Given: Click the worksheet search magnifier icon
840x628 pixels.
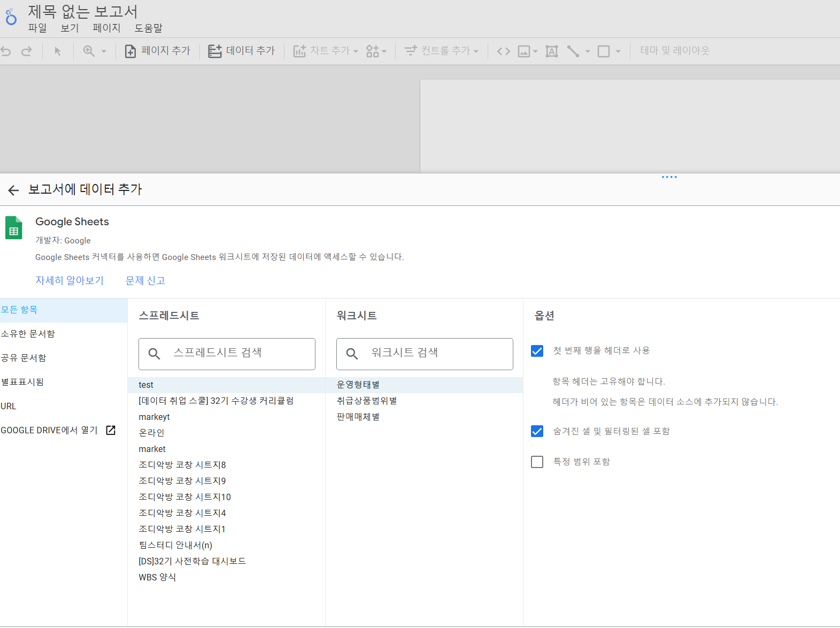Looking at the screenshot, I should point(352,354).
